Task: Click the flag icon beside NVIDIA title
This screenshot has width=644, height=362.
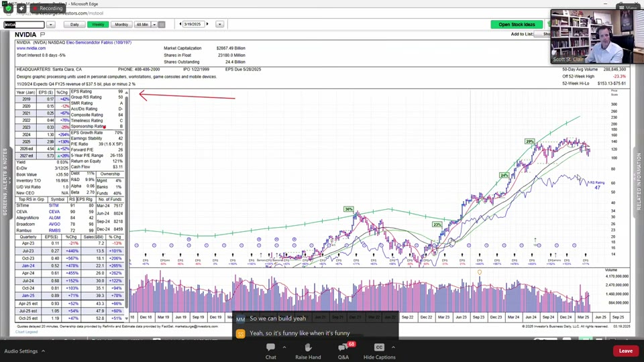Action: click(x=42, y=34)
